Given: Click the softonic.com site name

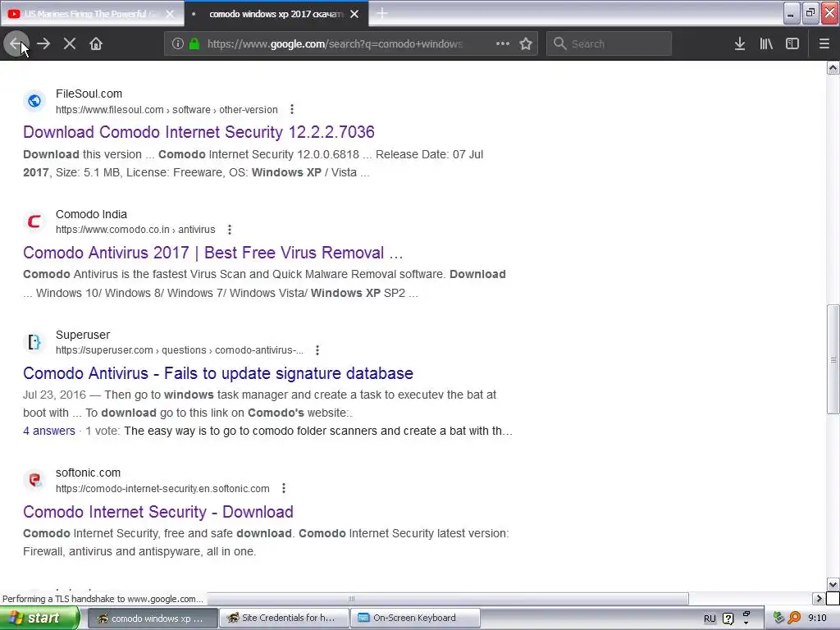Looking at the screenshot, I should tap(88, 473).
